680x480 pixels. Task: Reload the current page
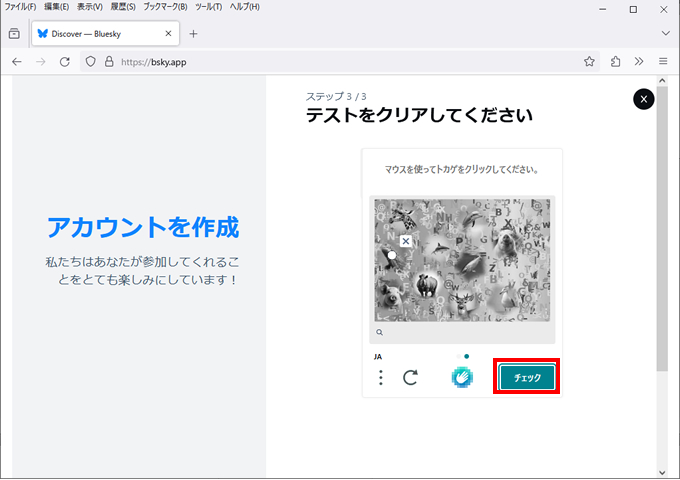tap(65, 62)
